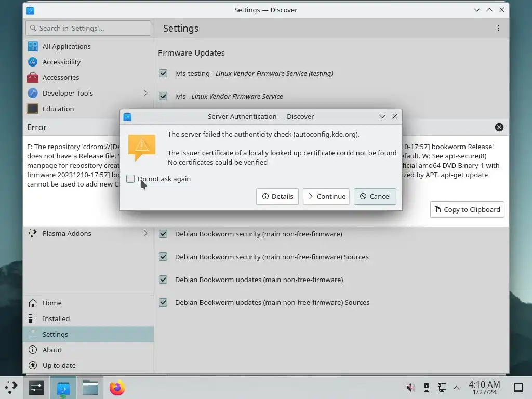
Task: Expand the Developer Tools submenu arrow
Action: (x=145, y=93)
